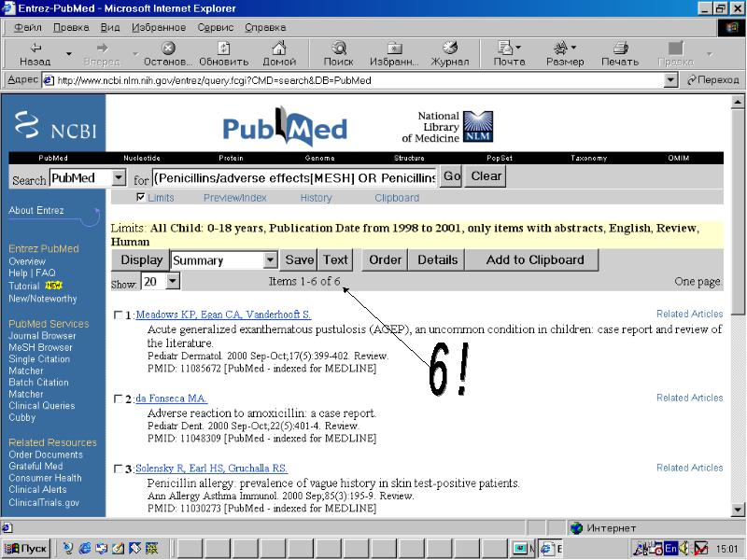747x560 pixels.
Task: Check the box for result 1 Meadows KP
Action: [x=119, y=315]
